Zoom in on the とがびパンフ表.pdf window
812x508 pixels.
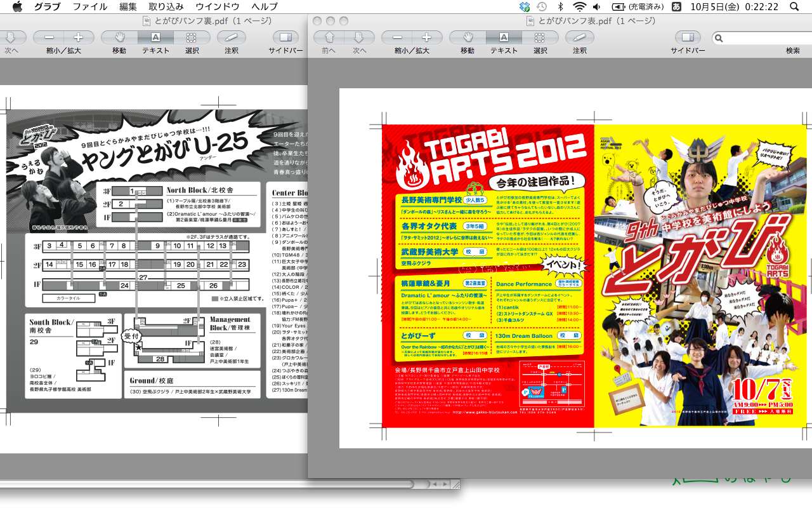pyautogui.click(x=427, y=37)
